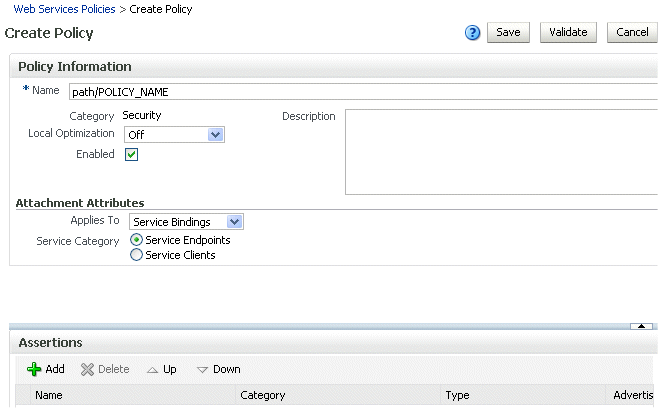
Task: Click the Security category value
Action: coord(142,115)
